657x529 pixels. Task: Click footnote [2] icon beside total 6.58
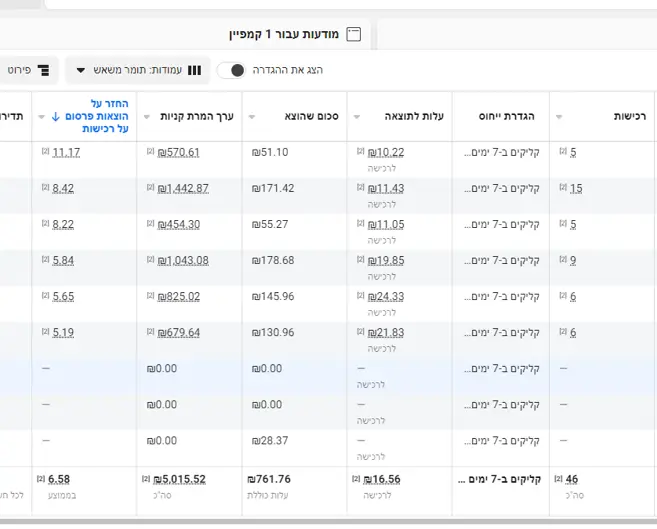pyautogui.click(x=41, y=478)
